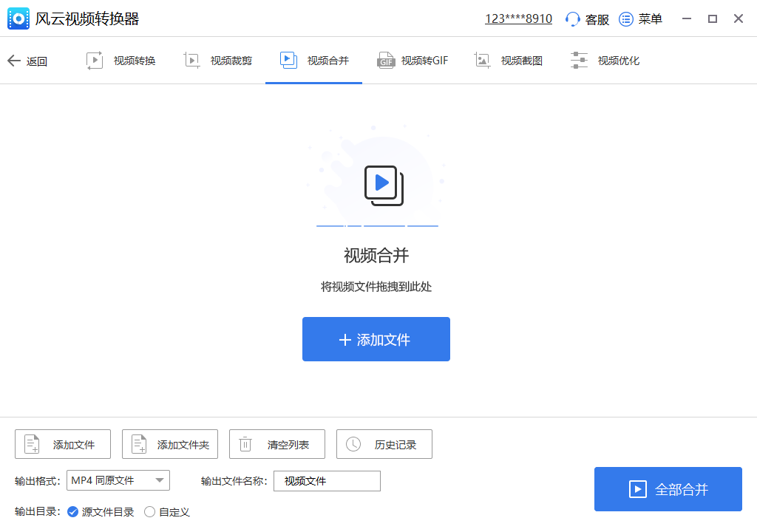Viewport: 757px width, 532px height.
Task: Switch to the 视频截图 tab
Action: pyautogui.click(x=508, y=61)
